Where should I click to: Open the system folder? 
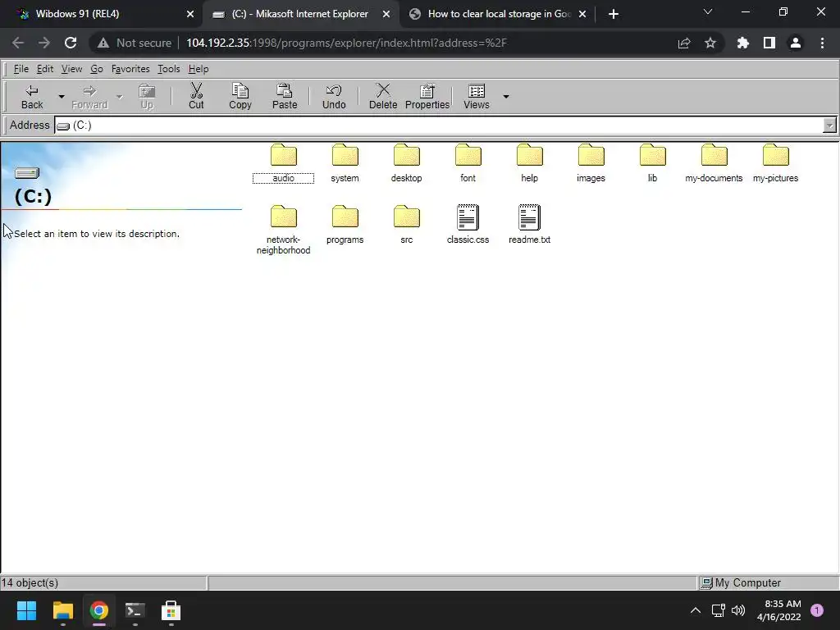(345, 163)
